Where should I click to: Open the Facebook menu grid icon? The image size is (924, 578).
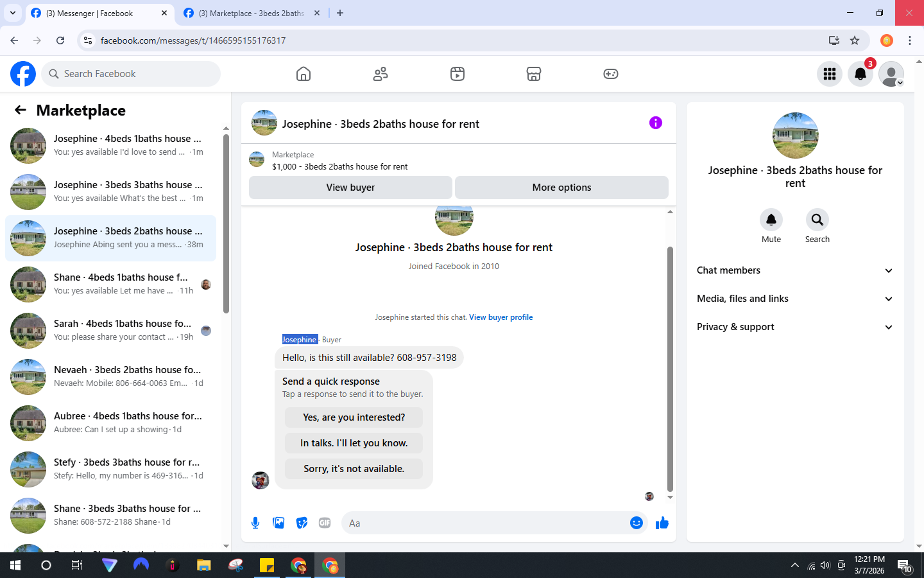click(x=830, y=74)
